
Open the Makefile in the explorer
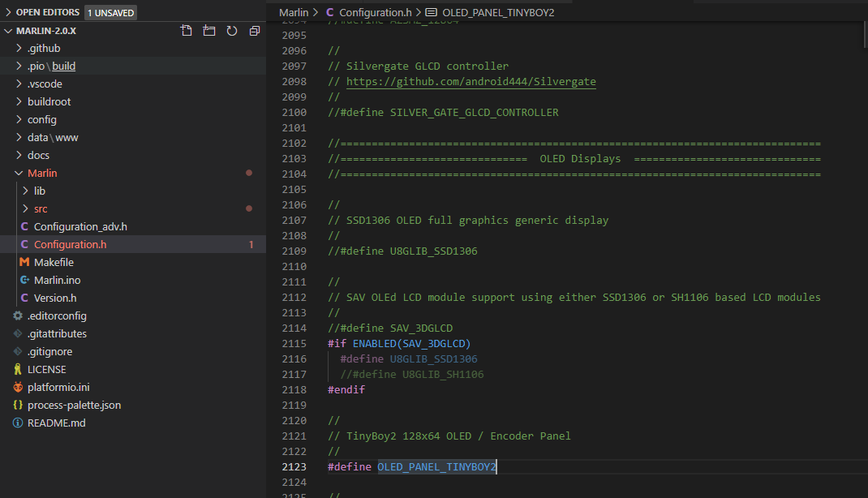coord(54,262)
